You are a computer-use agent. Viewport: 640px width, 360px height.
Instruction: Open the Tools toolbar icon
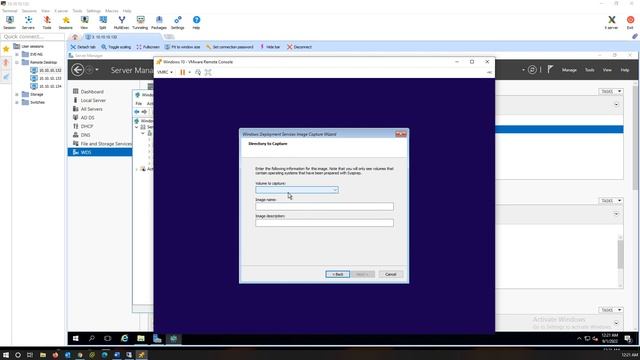(x=47, y=22)
